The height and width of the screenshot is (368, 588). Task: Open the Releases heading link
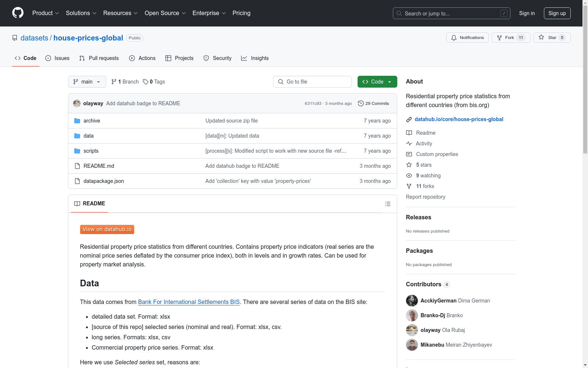(419, 217)
